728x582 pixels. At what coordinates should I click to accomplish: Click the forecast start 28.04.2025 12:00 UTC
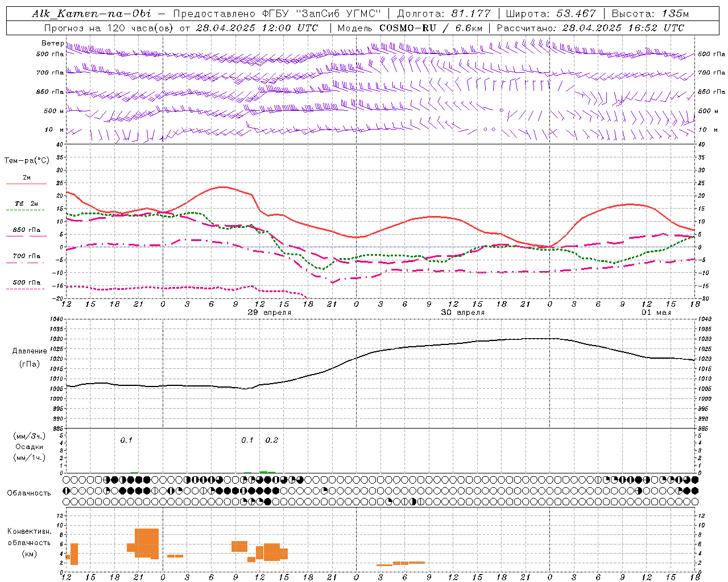(257, 28)
